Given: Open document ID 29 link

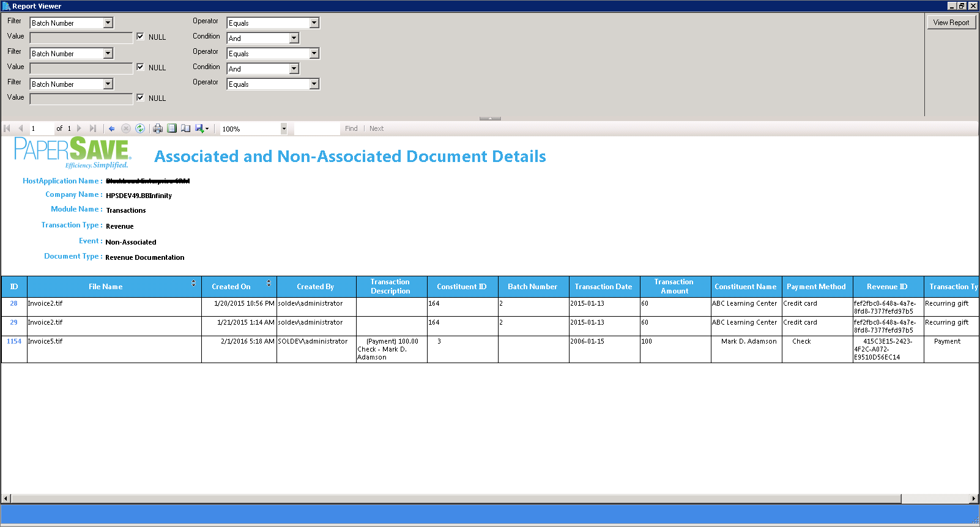Looking at the screenshot, I should pos(13,322).
